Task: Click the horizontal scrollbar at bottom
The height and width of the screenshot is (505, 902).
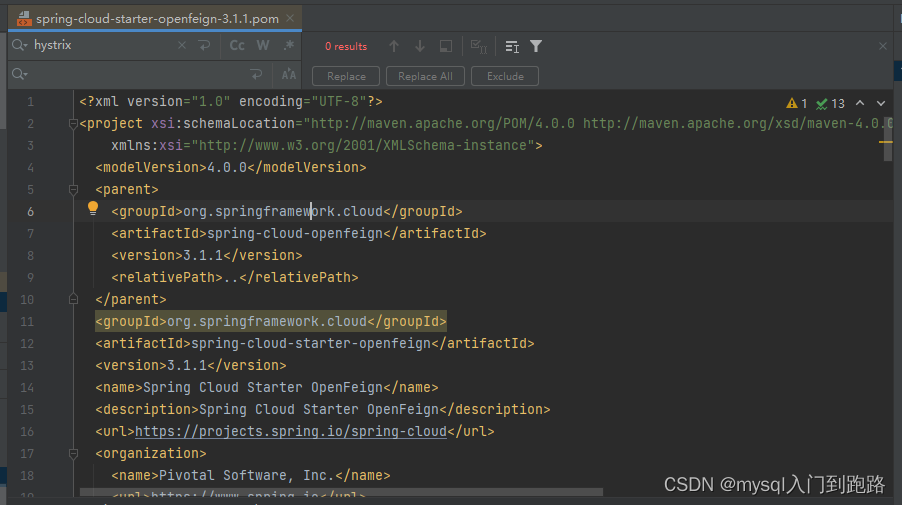Action: click(341, 493)
